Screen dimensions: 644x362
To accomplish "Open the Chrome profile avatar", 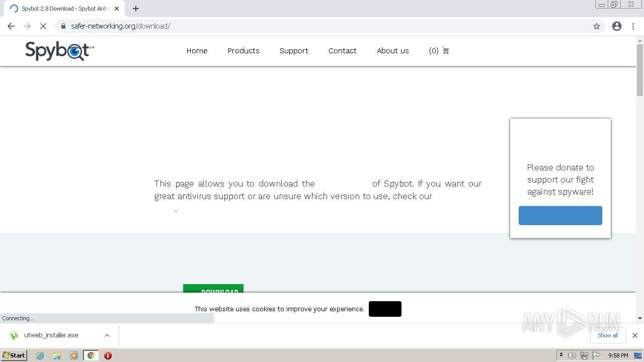I will pos(617,26).
